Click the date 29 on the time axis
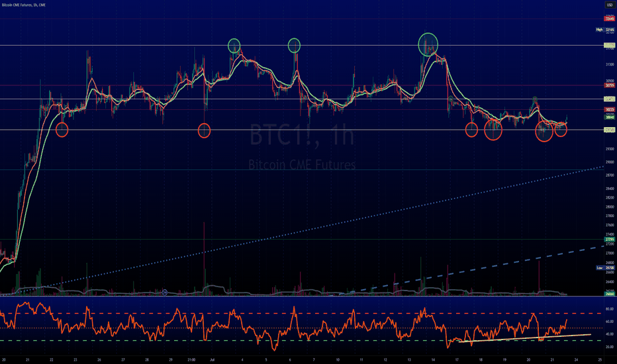 coord(171,359)
